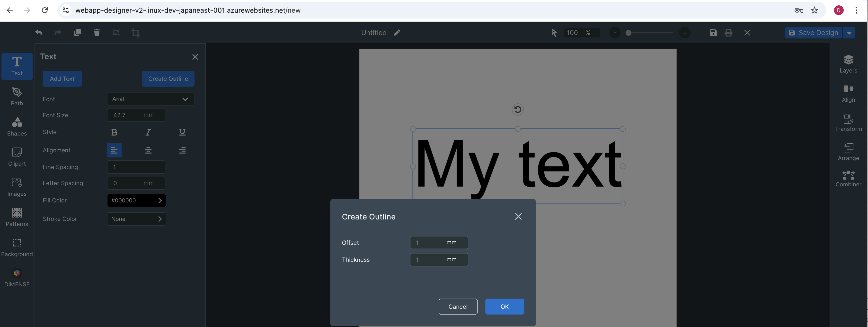Select center text alignment
The width and height of the screenshot is (868, 327).
148,150
